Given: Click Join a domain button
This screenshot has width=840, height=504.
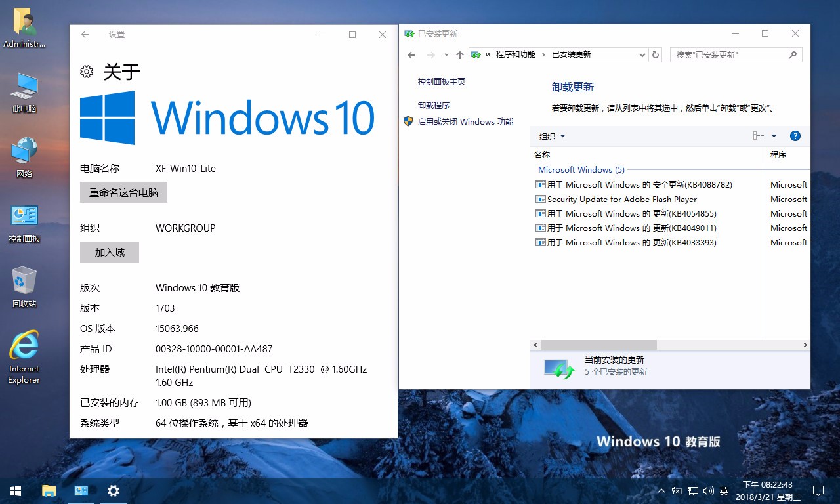Looking at the screenshot, I should (110, 252).
